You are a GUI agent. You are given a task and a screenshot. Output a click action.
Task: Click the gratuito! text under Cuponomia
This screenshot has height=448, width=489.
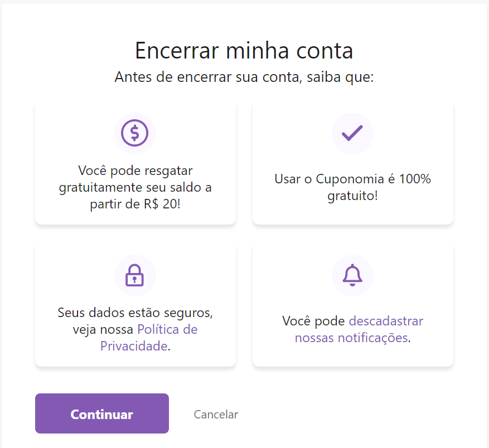353,196
